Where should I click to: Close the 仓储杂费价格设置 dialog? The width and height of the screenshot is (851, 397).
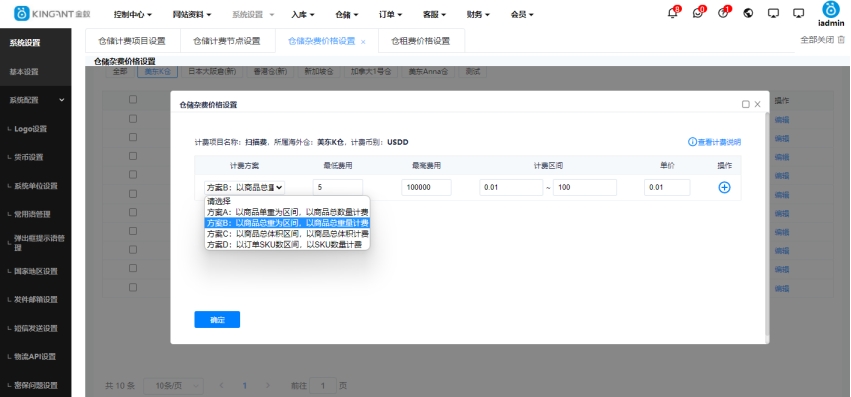758,104
